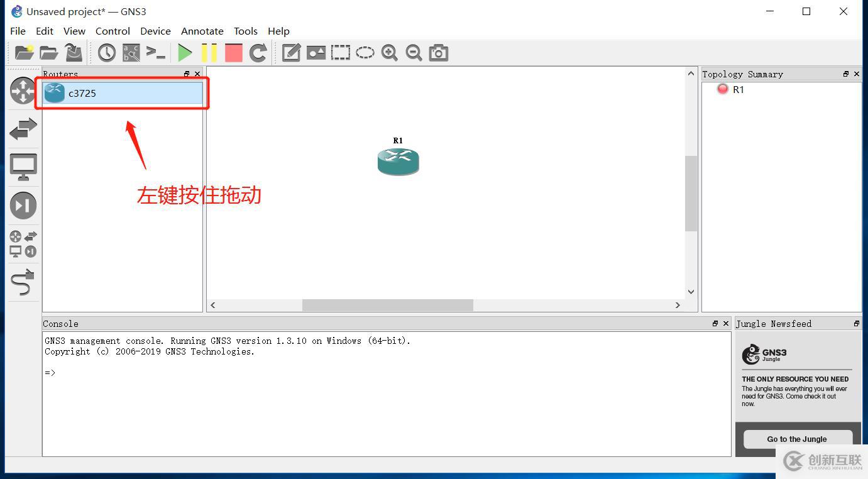This screenshot has height=479, width=868.
Task: Click the New blank project icon
Action: [24, 53]
